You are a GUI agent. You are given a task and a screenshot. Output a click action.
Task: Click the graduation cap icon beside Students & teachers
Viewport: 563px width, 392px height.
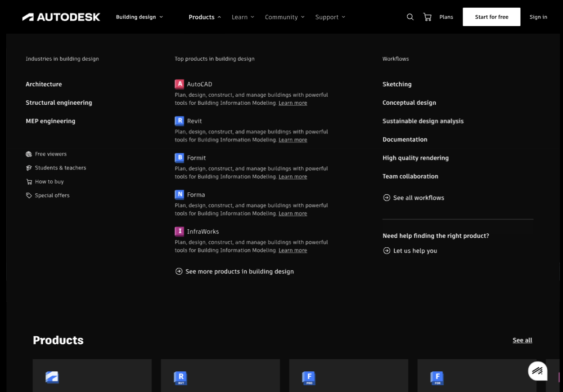29,168
